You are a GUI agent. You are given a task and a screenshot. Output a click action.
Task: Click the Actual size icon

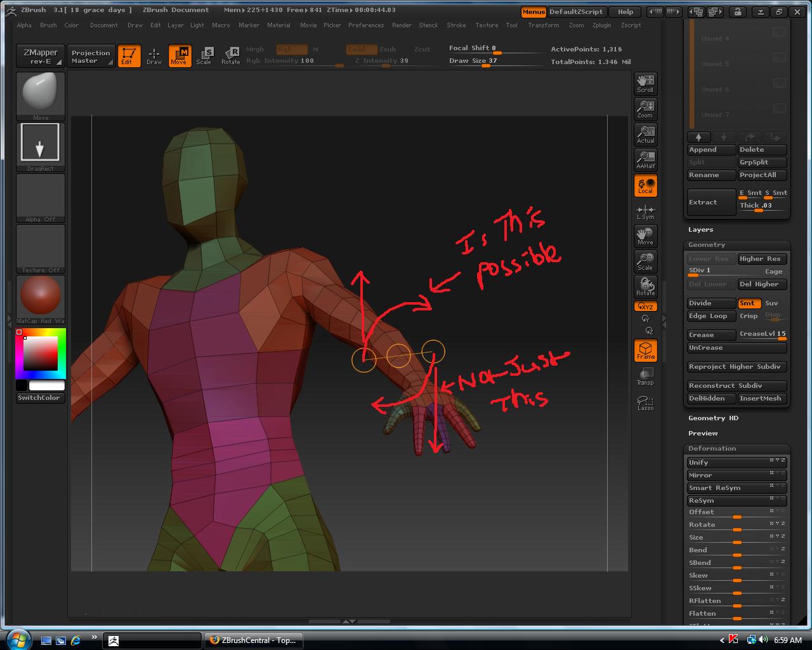click(645, 134)
